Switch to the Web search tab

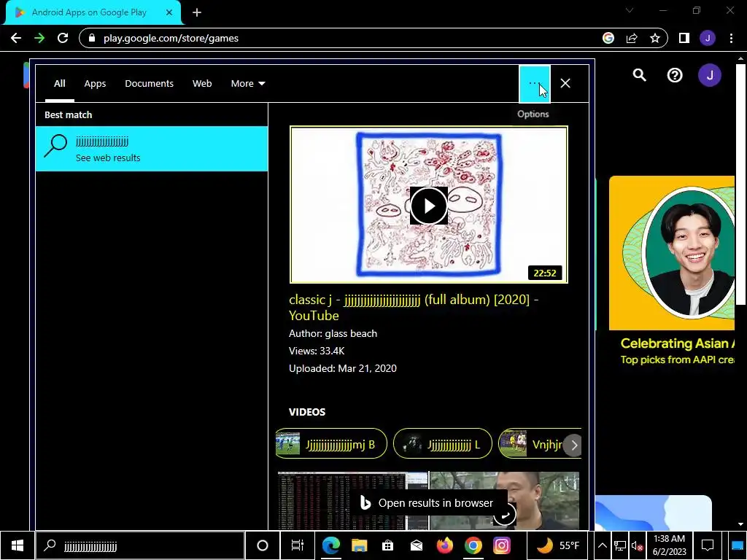[x=202, y=83]
